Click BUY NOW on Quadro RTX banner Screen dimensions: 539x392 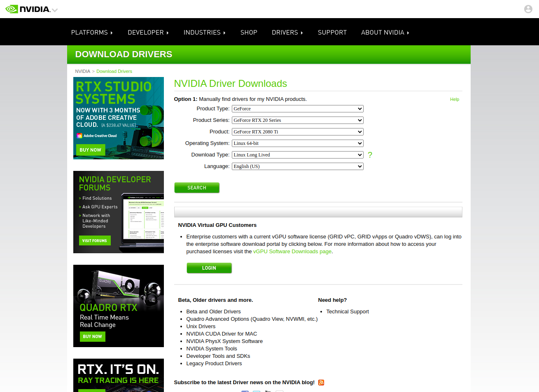[93, 336]
